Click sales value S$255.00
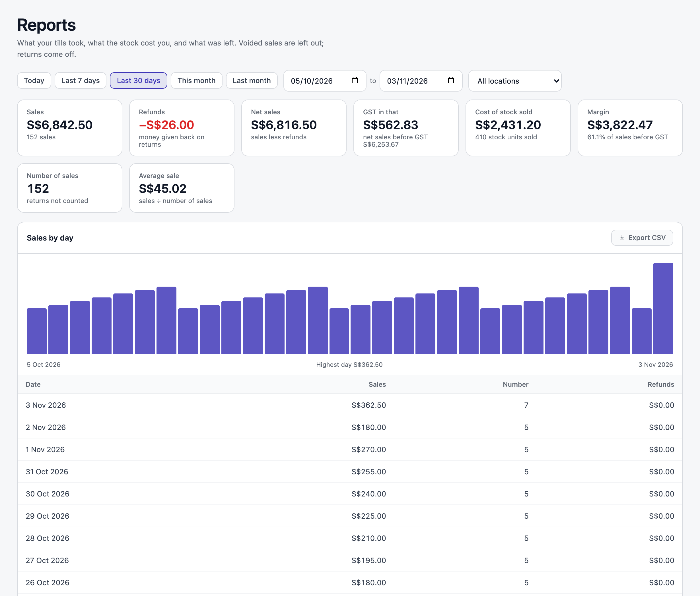700x596 pixels. tap(368, 472)
